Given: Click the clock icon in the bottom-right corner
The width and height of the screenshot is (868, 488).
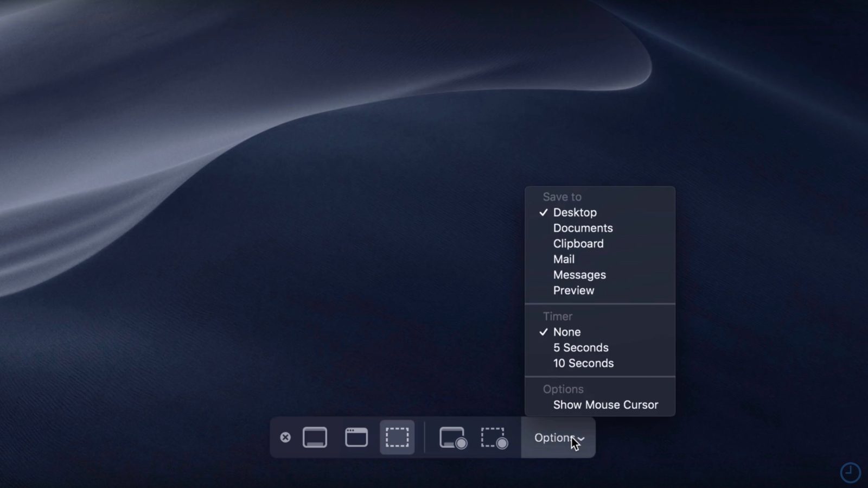Looking at the screenshot, I should click(x=850, y=472).
